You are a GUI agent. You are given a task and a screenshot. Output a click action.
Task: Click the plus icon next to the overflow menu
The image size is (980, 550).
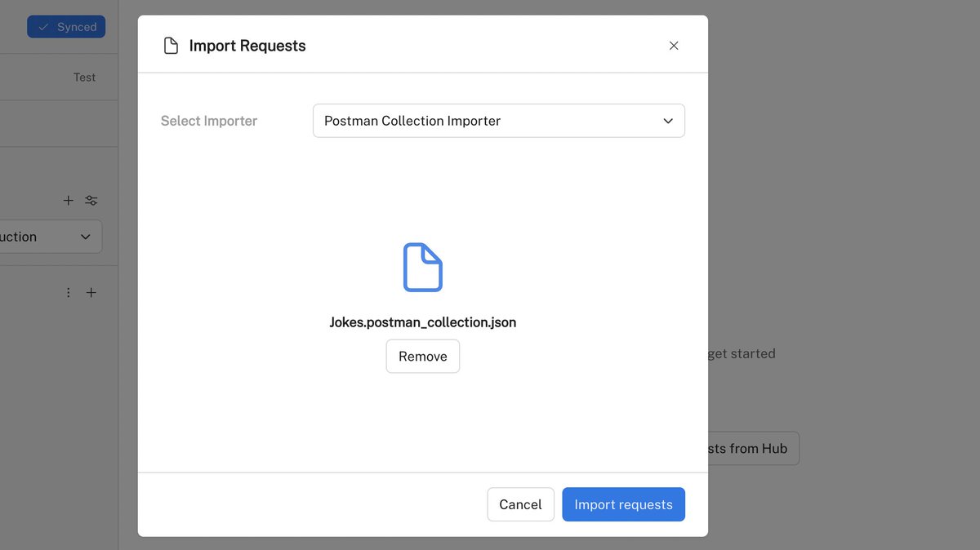(91, 291)
